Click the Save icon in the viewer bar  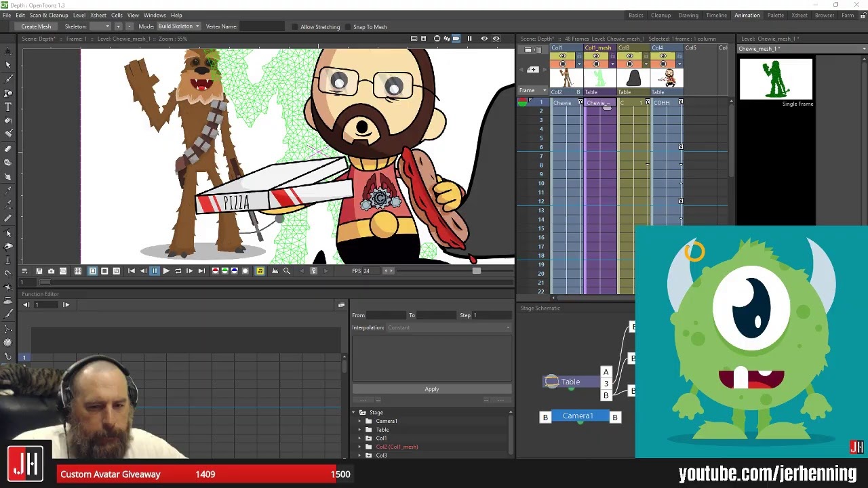(x=39, y=271)
